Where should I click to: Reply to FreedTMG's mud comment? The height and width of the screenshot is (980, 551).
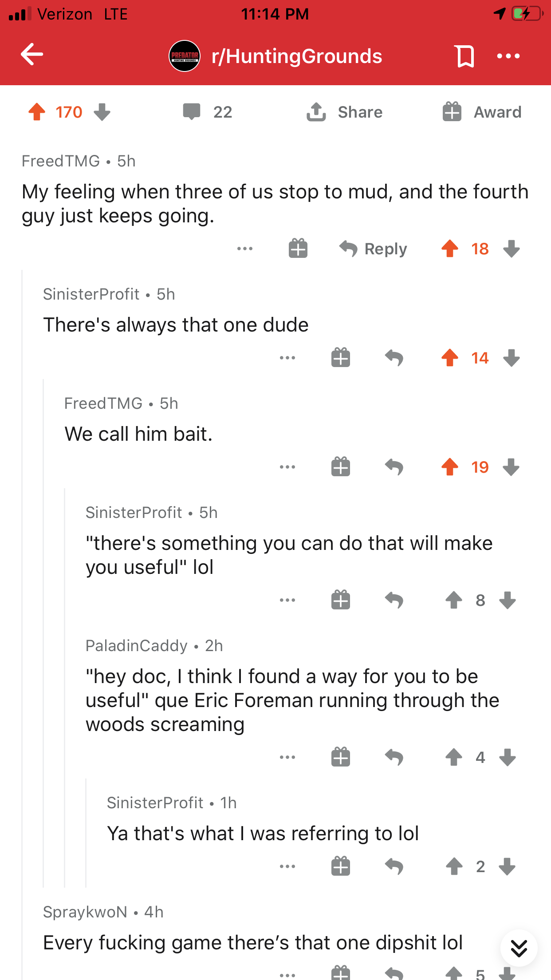pyautogui.click(x=374, y=249)
